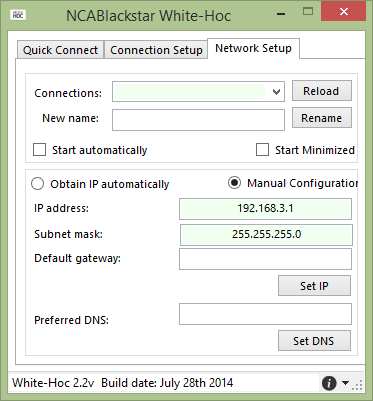Image resolution: width=373 pixels, height=401 pixels.
Task: Open the arrow menu beside info icon
Action: [346, 383]
